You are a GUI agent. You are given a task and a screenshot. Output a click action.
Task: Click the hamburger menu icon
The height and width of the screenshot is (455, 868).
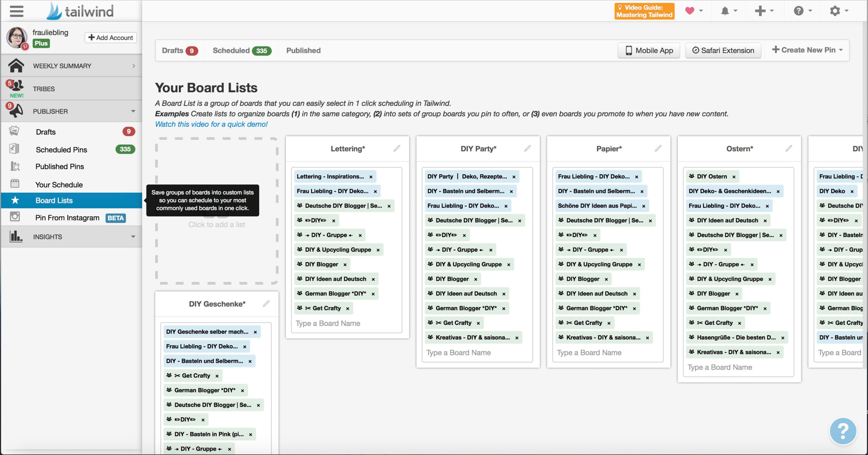pos(16,11)
